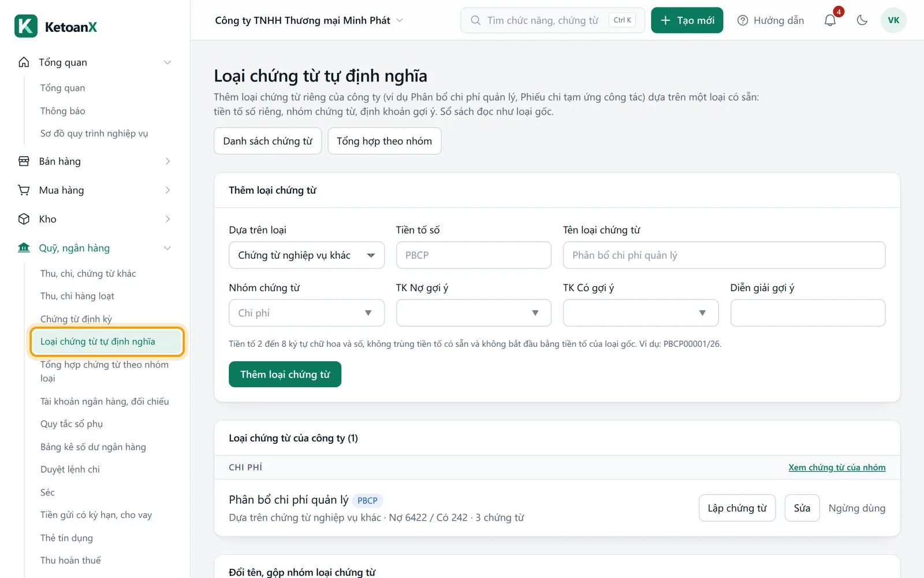
Task: Click Sửa for Phân bổ chi phí quản lý
Action: pyautogui.click(x=802, y=508)
